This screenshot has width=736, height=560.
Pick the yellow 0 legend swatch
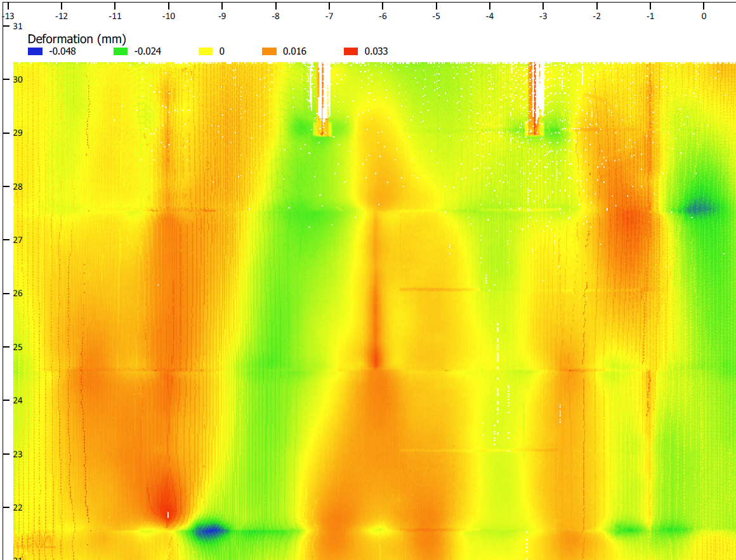204,51
